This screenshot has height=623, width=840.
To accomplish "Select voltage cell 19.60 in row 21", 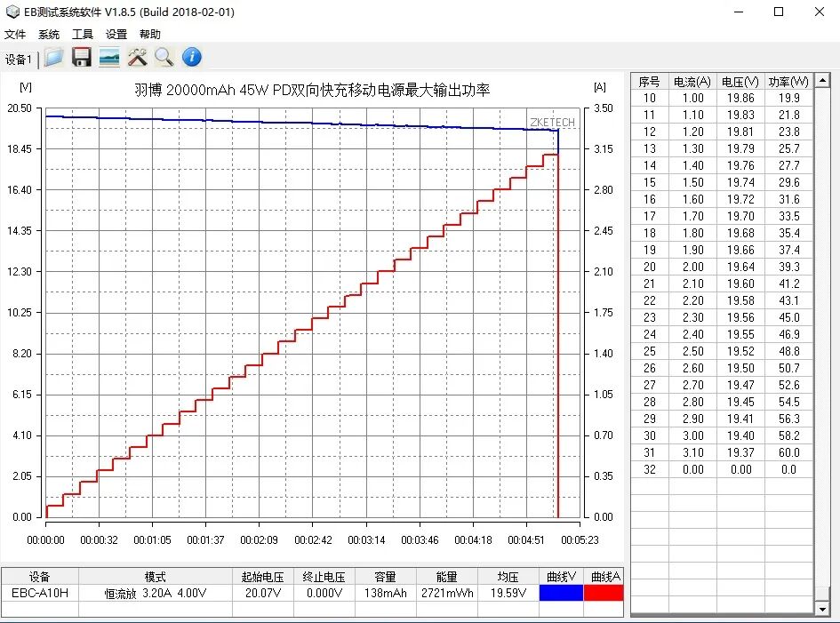I will [740, 284].
